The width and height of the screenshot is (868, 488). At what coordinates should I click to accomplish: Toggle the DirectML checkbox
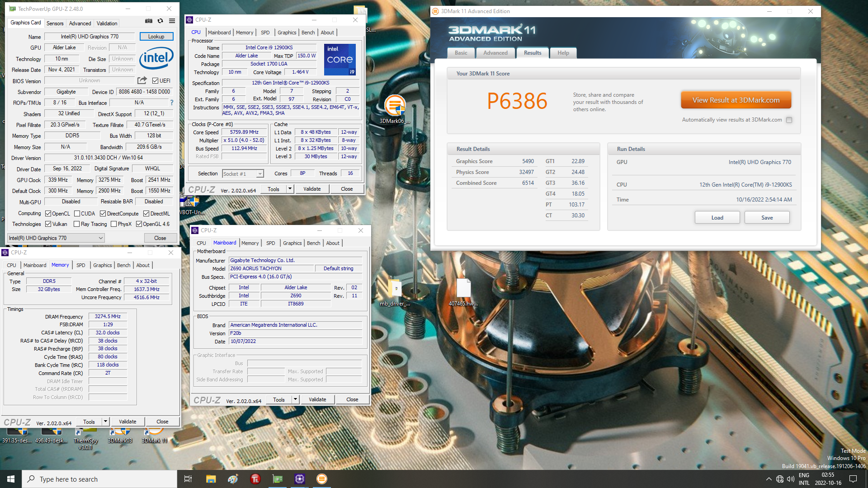[146, 214]
